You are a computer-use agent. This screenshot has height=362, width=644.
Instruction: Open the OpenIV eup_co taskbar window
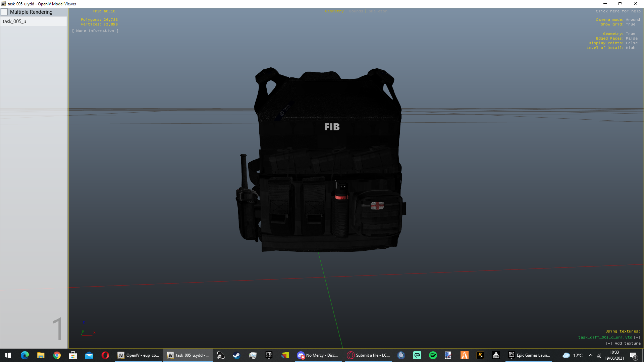point(139,355)
